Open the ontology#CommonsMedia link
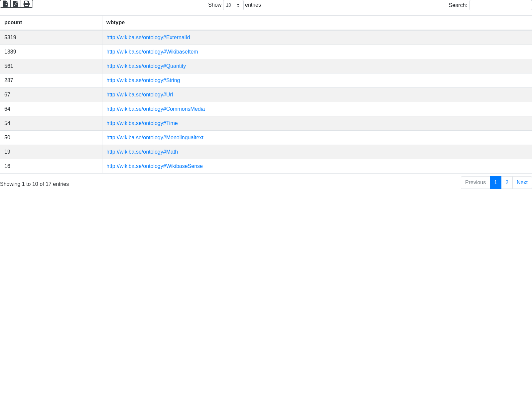This screenshot has height=399, width=532. click(156, 109)
